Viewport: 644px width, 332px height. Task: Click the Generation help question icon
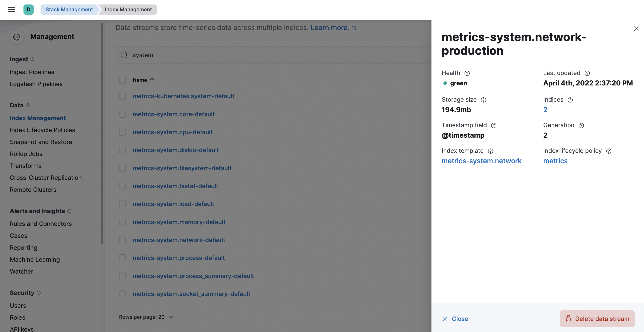(x=581, y=125)
